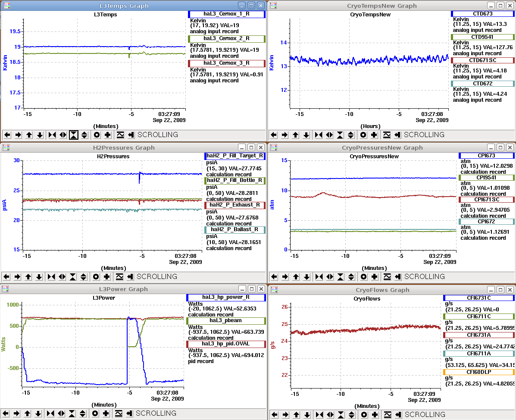Select the haL3_Cernox_2_R curve legend
Image resolution: width=516 pixels, height=420 pixels.
(226, 38)
